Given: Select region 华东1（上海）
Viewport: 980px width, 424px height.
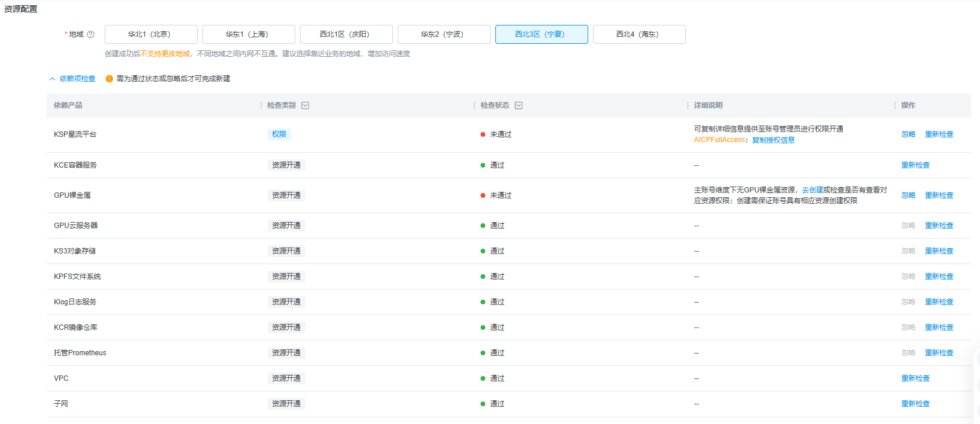Looking at the screenshot, I should 249,34.
